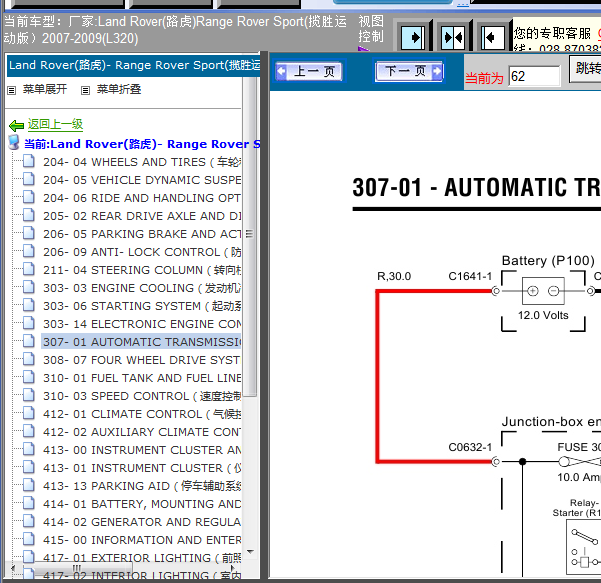Open 414-02 GENERATOR AND REGULATOR entry
601x583 pixels.
(142, 522)
